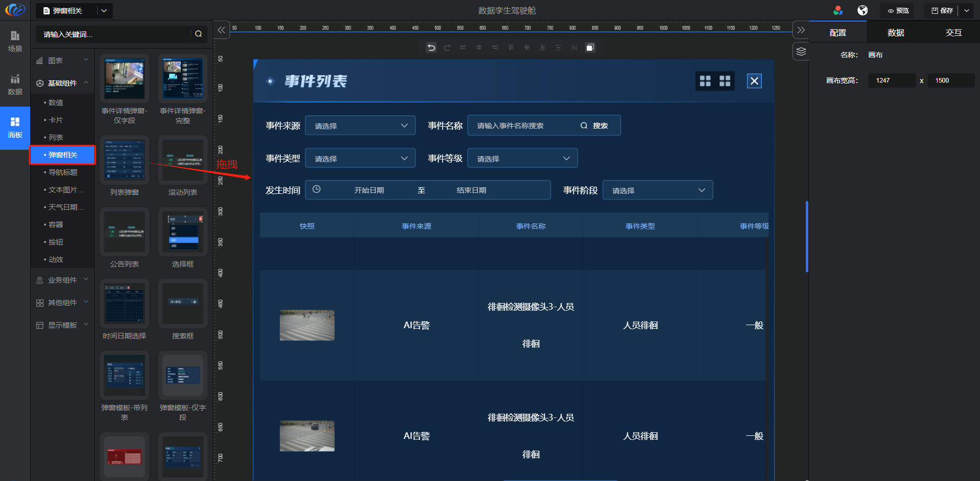The height and width of the screenshot is (481, 980).
Task: Click the redo arrow in canvas toolbar
Action: (447, 48)
